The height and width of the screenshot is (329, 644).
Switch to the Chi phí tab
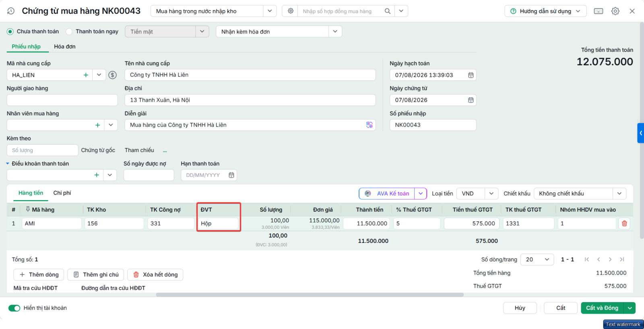coord(62,193)
